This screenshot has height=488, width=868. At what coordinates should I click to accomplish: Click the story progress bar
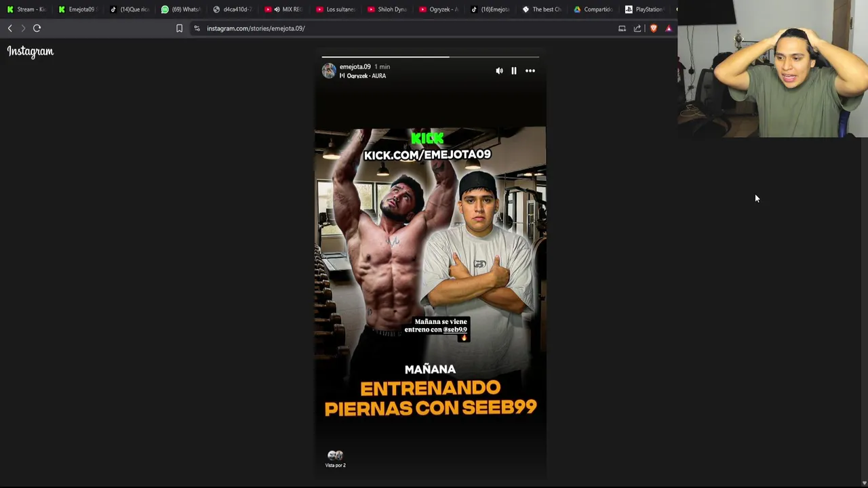pyautogui.click(x=430, y=57)
